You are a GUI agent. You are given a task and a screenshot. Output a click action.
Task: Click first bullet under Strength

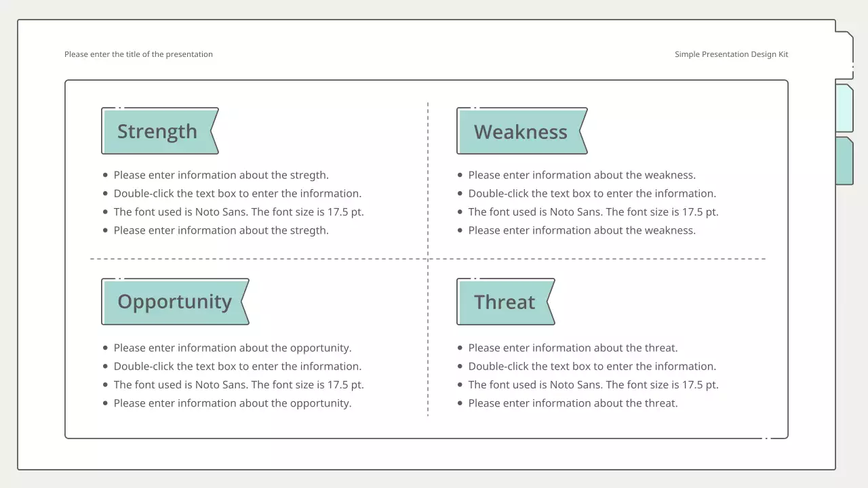pyautogui.click(x=221, y=175)
